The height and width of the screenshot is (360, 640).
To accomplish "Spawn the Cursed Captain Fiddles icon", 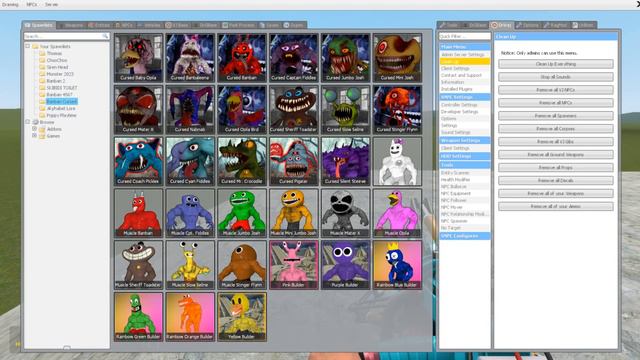I will (x=294, y=58).
